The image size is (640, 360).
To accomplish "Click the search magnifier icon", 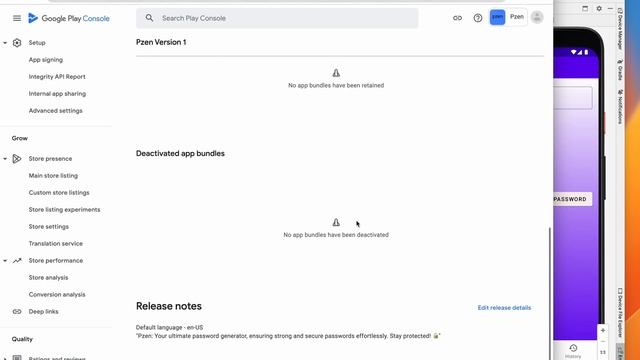I will tap(149, 18).
